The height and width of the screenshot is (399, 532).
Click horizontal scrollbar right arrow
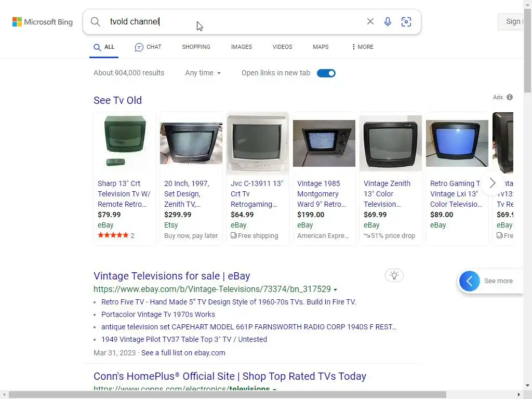(x=519, y=395)
